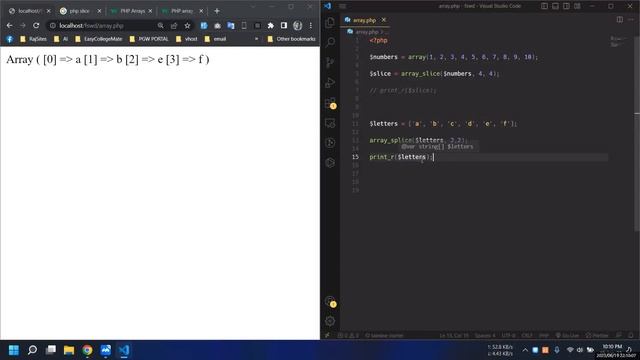Close the array.php editor tab
640x360 pixels.
click(384, 20)
